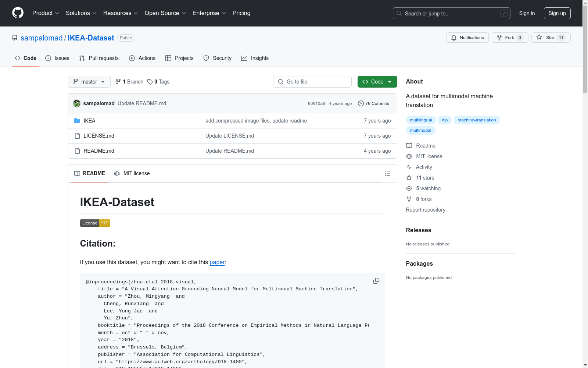Open 'add compressed image files' commit message
The height and width of the screenshot is (368, 588).
pos(256,121)
